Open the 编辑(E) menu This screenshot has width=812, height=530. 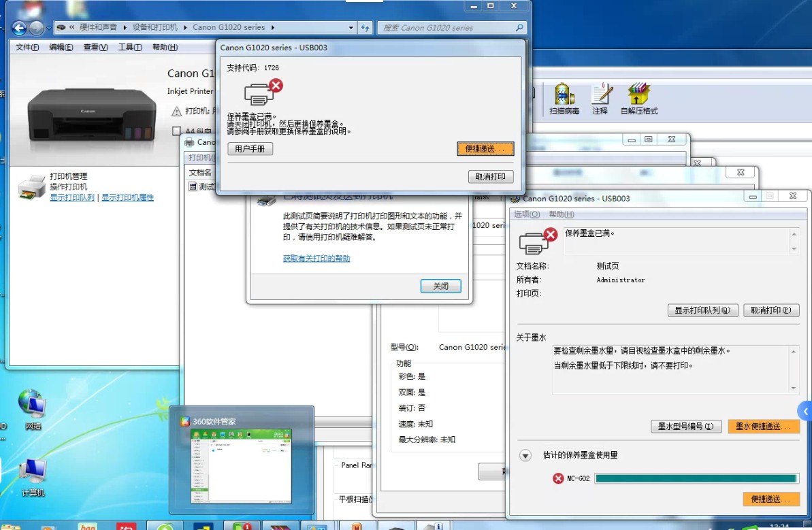tap(61, 47)
